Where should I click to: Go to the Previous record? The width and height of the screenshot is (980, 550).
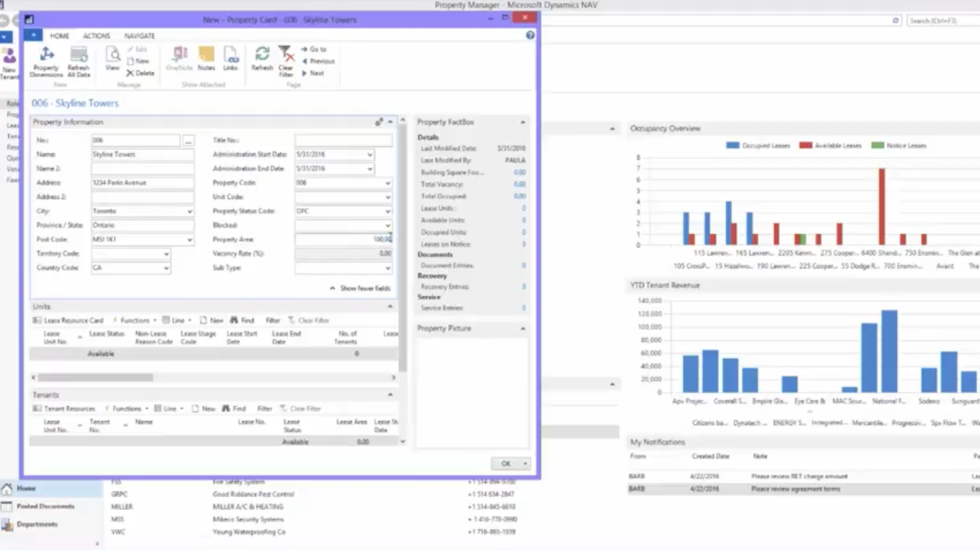pyautogui.click(x=318, y=61)
